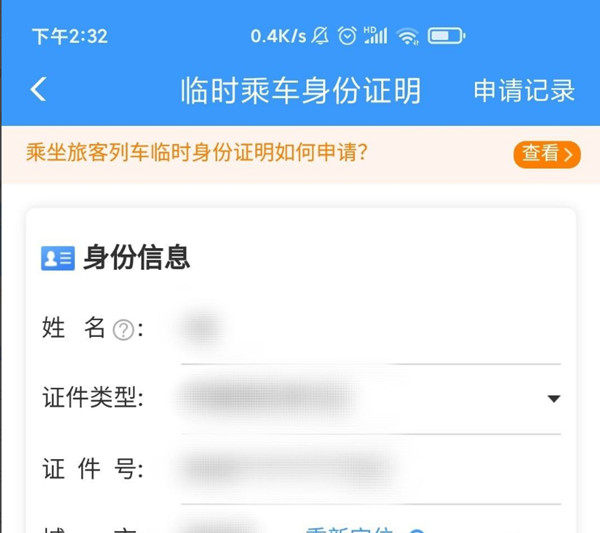Tap the 临时乘车身份证明 page title
Screen dimensions: 600x533
(x=301, y=90)
